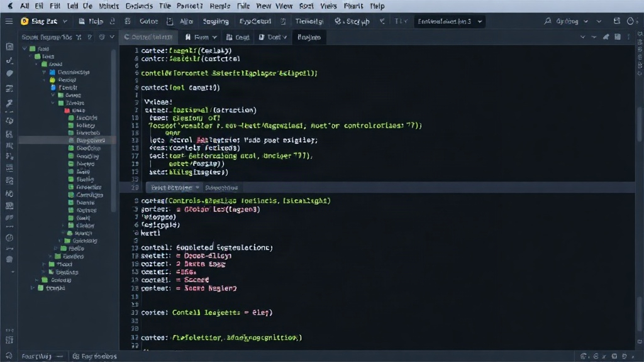Open the vertical three-dots tab bar menu

click(x=628, y=37)
